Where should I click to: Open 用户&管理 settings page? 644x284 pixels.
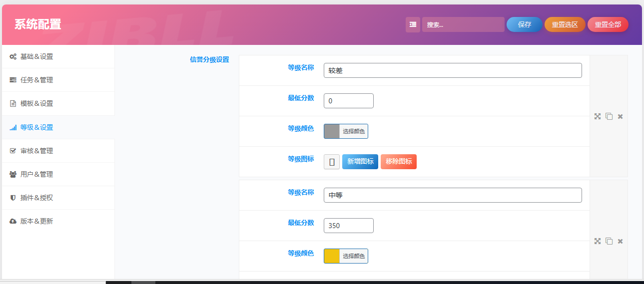tap(36, 174)
